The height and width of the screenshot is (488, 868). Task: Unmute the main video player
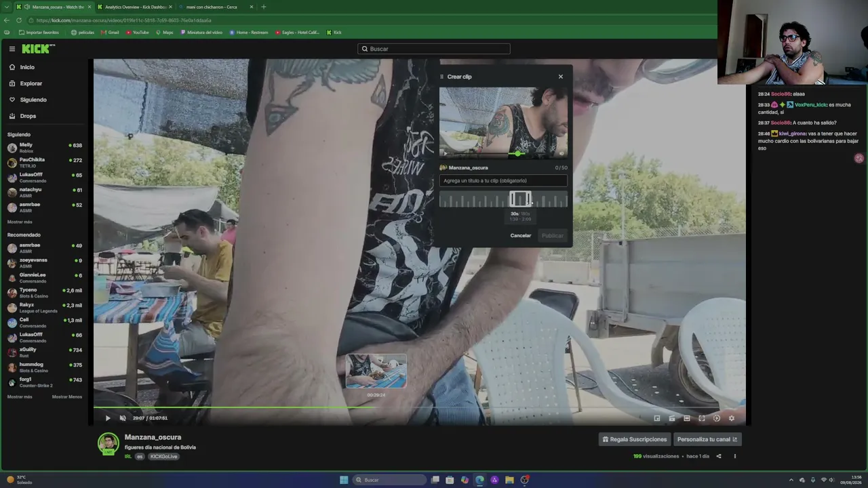(x=123, y=418)
